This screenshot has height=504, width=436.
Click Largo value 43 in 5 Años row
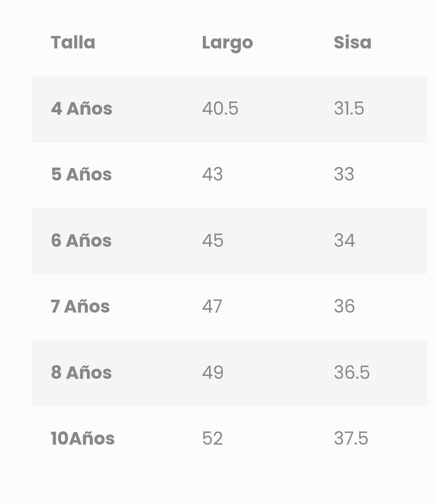(212, 174)
